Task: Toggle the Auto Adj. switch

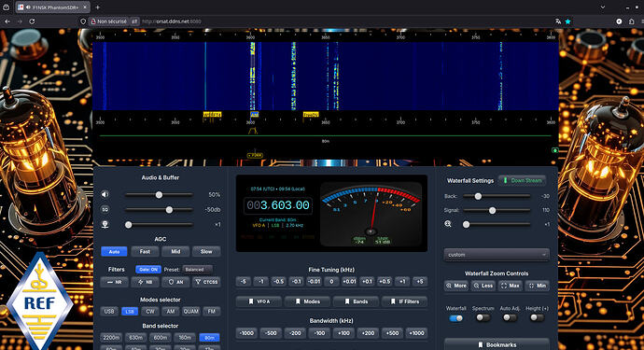Action: coord(510,318)
